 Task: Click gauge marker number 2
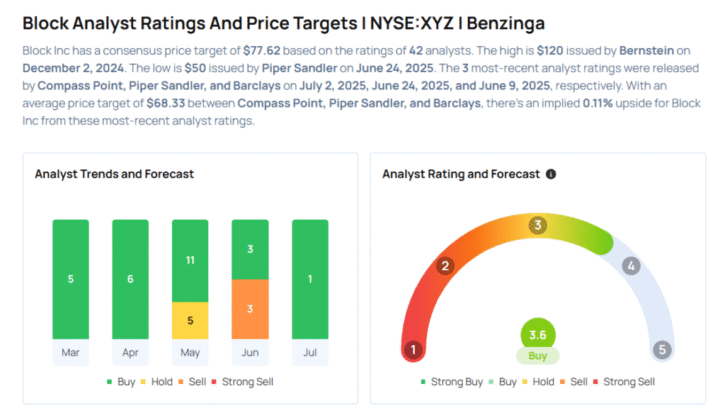point(446,266)
